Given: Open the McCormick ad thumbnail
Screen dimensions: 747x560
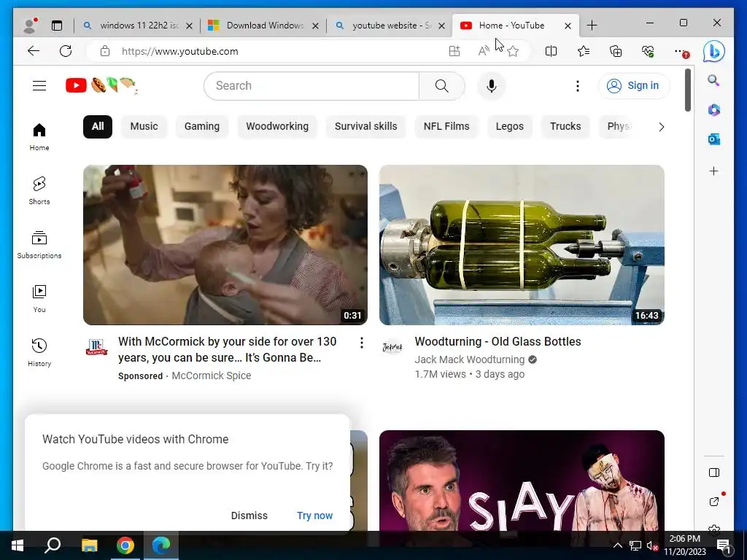Looking at the screenshot, I should coord(225,245).
